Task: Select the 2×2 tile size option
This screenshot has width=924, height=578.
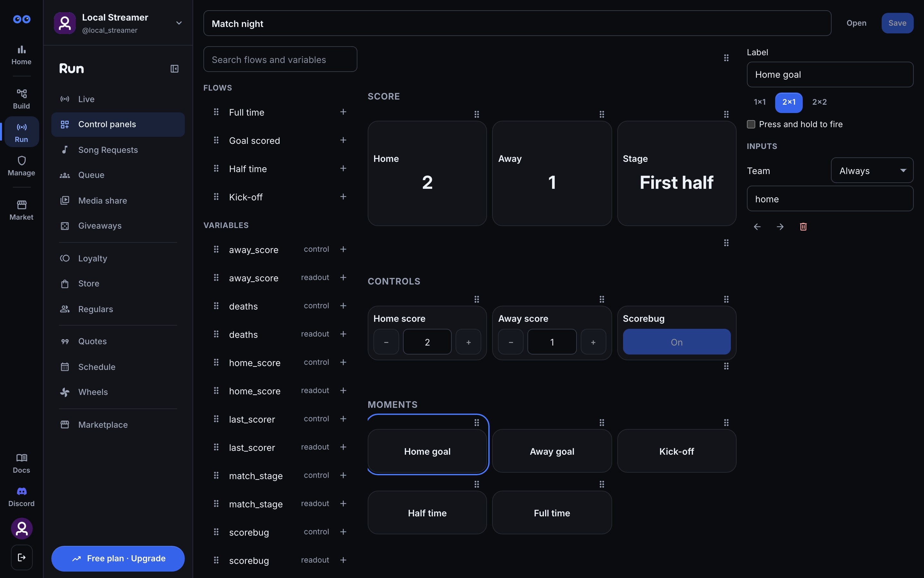Action: coord(819,102)
